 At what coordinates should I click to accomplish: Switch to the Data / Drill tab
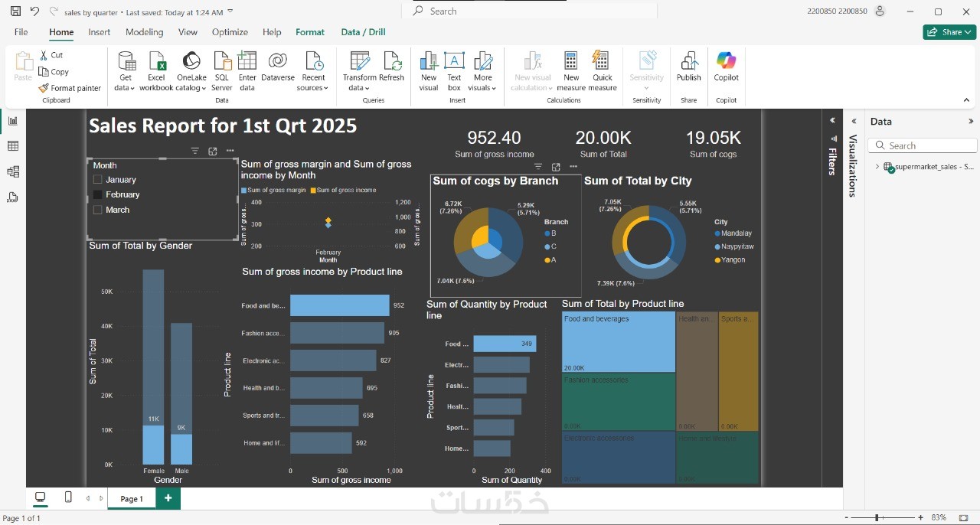[x=363, y=32]
